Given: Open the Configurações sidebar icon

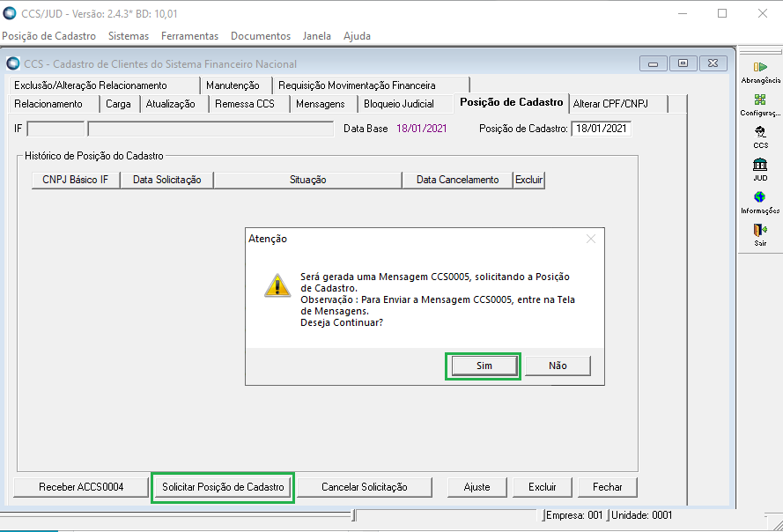Looking at the screenshot, I should click(760, 105).
